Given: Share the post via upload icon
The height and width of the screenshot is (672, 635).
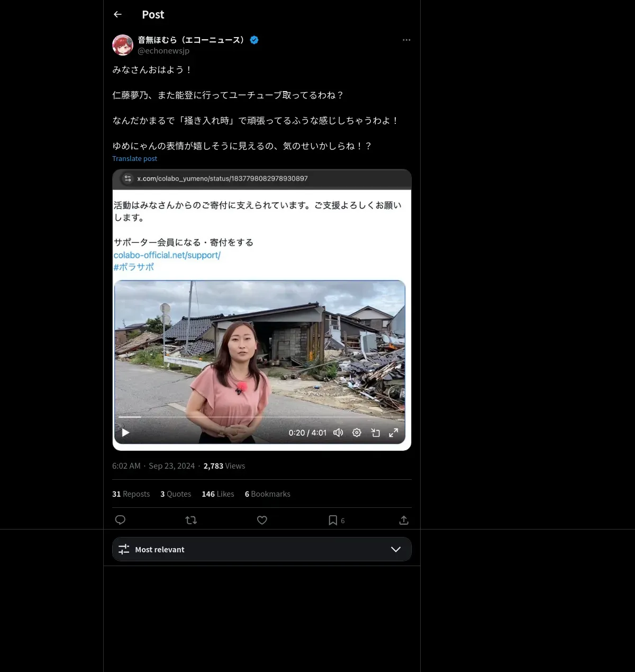Looking at the screenshot, I should coord(404,520).
